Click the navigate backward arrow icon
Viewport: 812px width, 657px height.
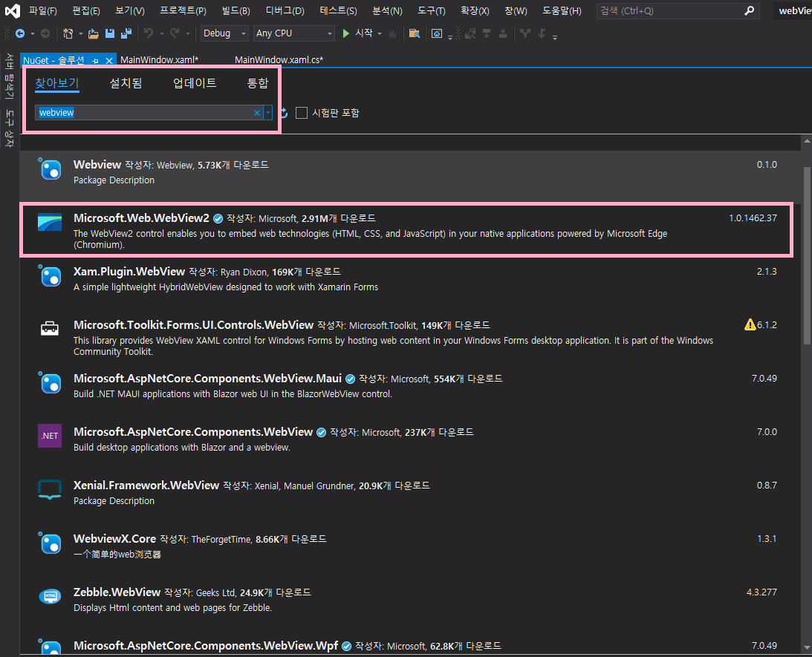[19, 33]
